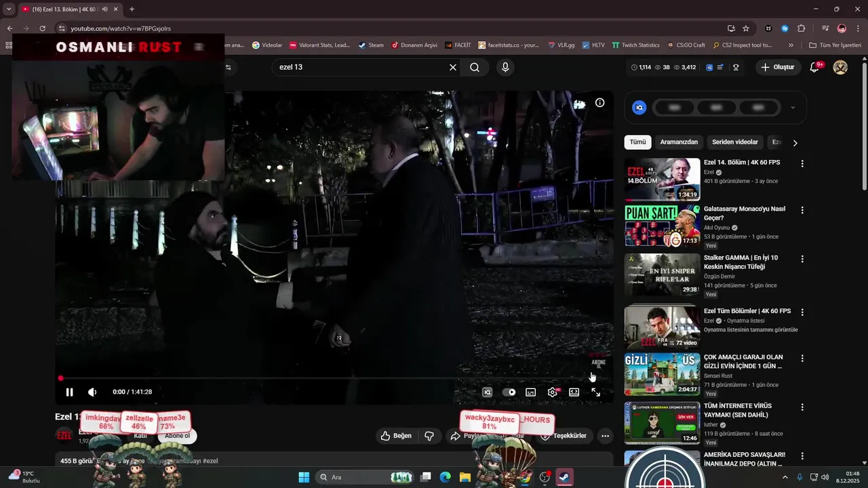This screenshot has width=868, height=488.
Task: Start voice search with microphone
Action: click(505, 67)
